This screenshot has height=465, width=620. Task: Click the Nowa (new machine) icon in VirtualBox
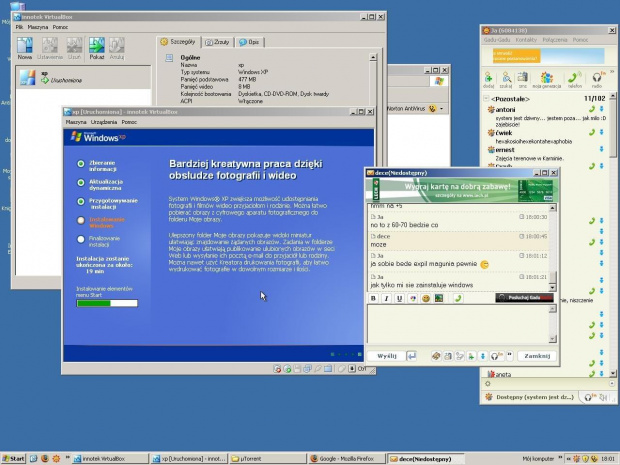coord(25,48)
